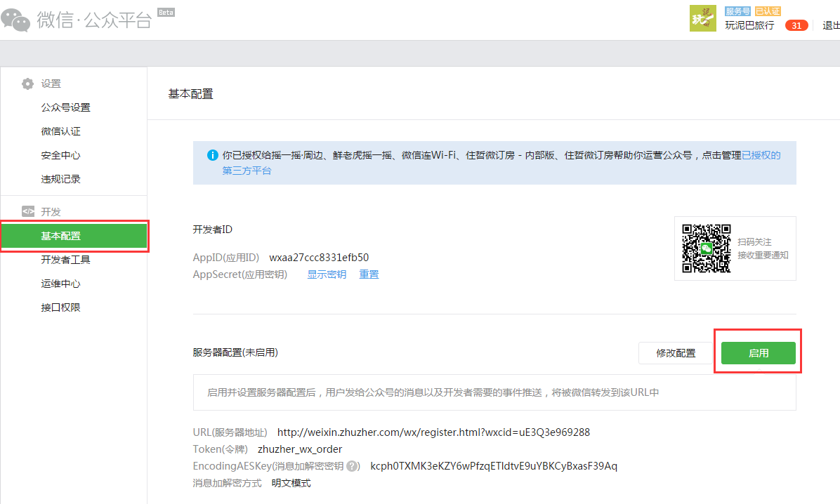Click the WeChat logo icon
The width and height of the screenshot is (840, 504).
pyautogui.click(x=15, y=20)
